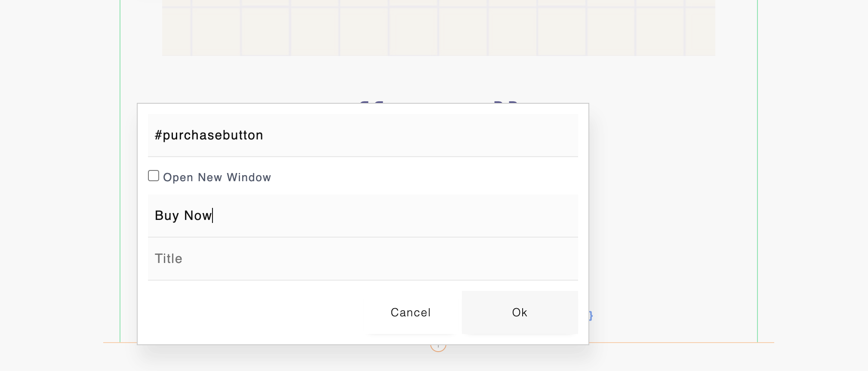Click the opening quote mark above dialog
This screenshot has height=371, width=868.
pyautogui.click(x=371, y=102)
